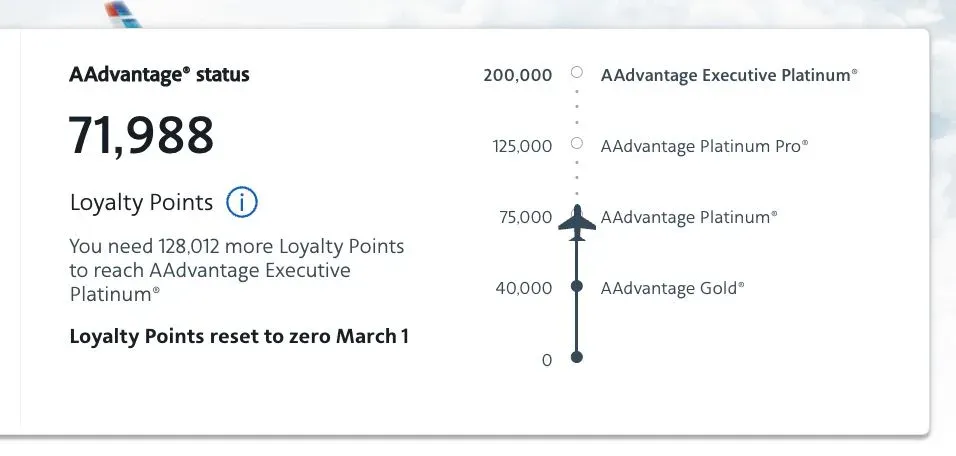Screen dimensions: 956x456
Task: Select the AAdvantage Platinum tier label
Action: 688,217
